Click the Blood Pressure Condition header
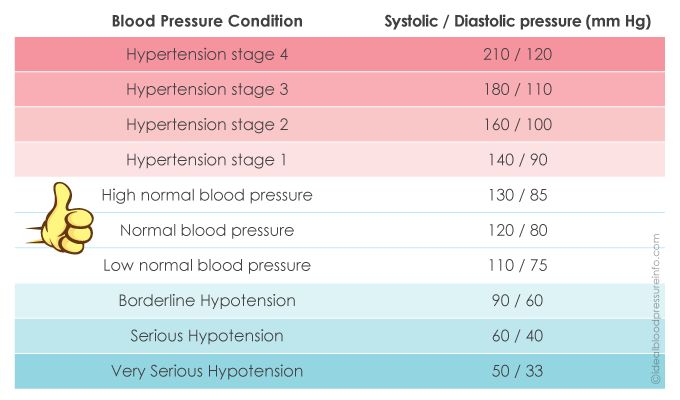The image size is (680, 400). click(207, 20)
